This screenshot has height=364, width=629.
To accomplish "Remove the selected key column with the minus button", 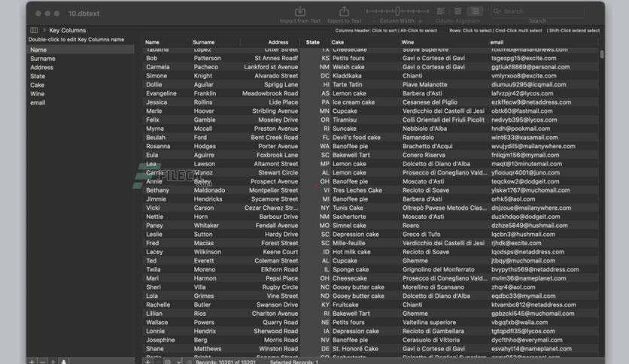I will (x=43, y=361).
